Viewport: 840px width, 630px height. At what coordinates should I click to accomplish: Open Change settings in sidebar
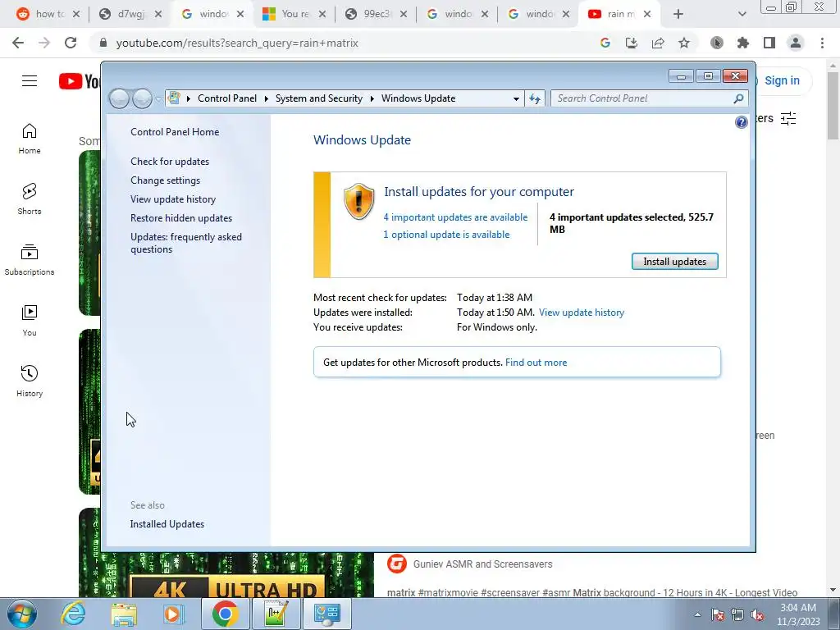point(165,180)
